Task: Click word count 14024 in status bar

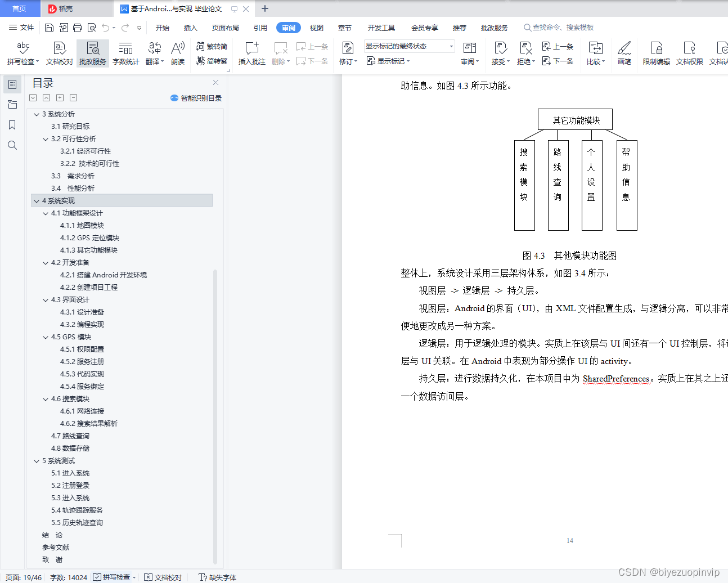Action: point(69,577)
